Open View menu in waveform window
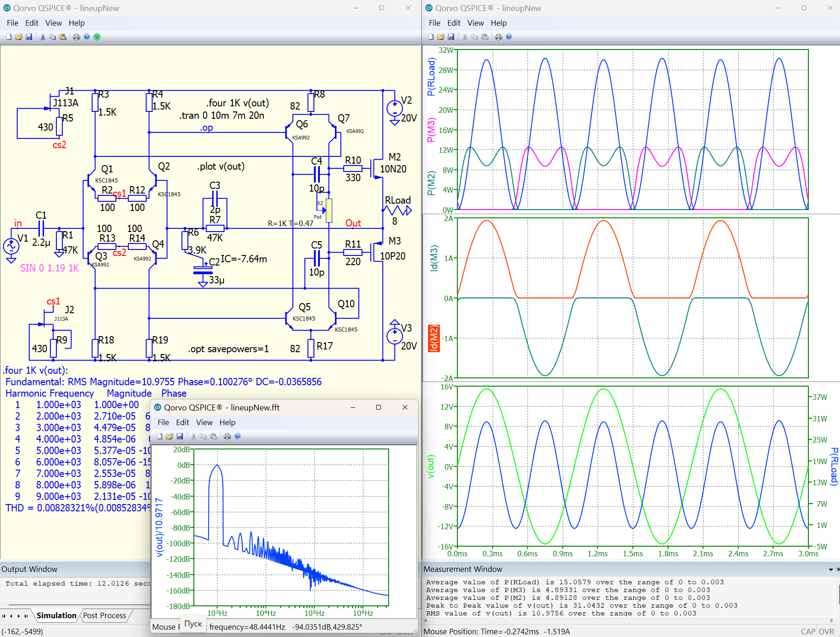The image size is (840, 637). click(x=475, y=23)
